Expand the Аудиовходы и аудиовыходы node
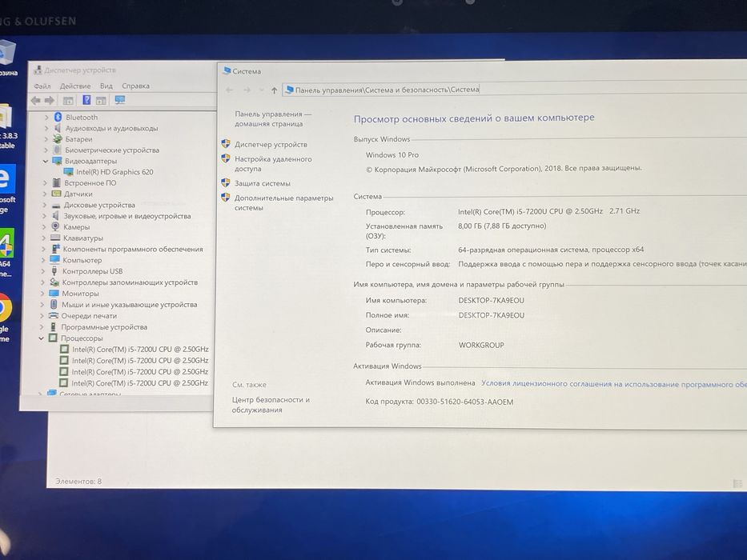 pos(46,128)
